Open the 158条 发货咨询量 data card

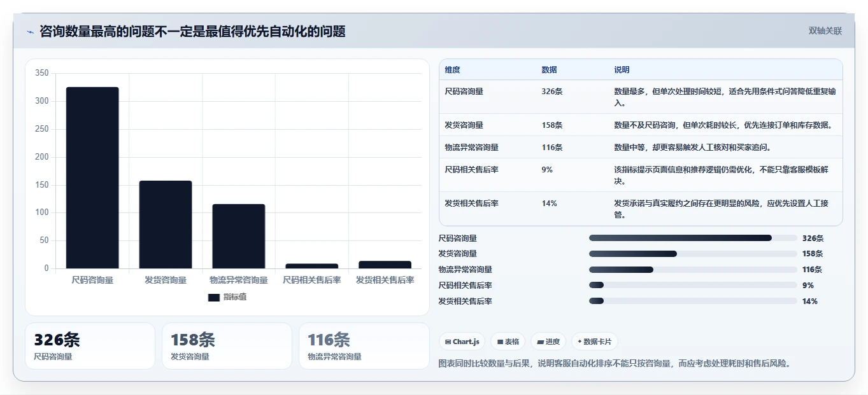(227, 346)
